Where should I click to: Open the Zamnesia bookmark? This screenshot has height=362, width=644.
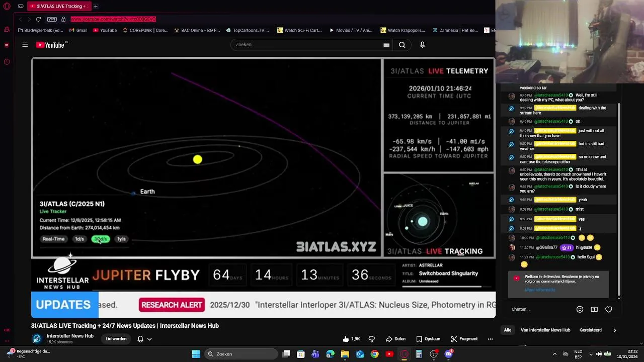coord(455,30)
